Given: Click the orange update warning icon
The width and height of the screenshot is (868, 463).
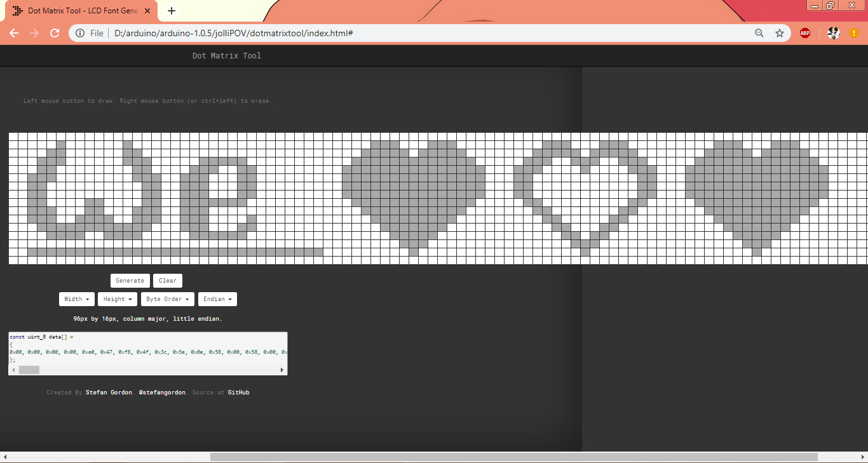Looking at the screenshot, I should coord(854,32).
